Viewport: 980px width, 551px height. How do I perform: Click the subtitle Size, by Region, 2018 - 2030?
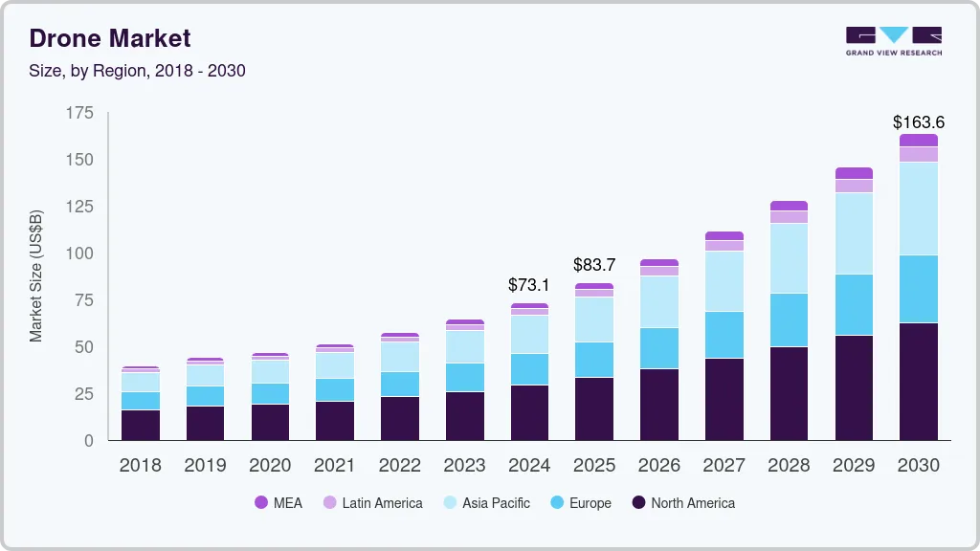(x=137, y=70)
